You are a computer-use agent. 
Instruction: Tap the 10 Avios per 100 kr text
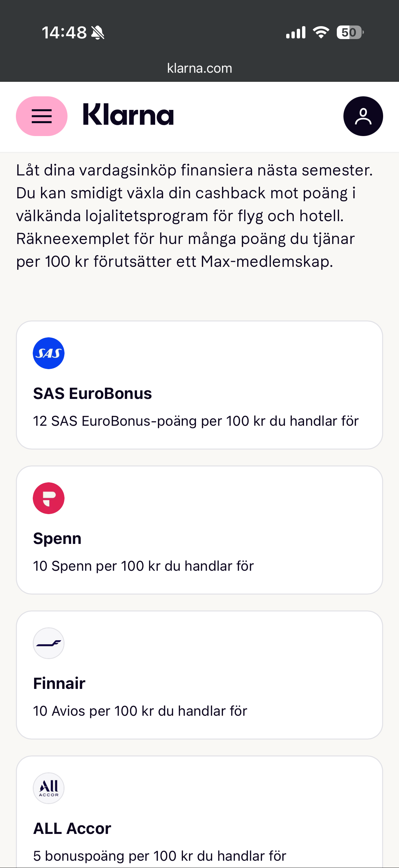tap(140, 711)
